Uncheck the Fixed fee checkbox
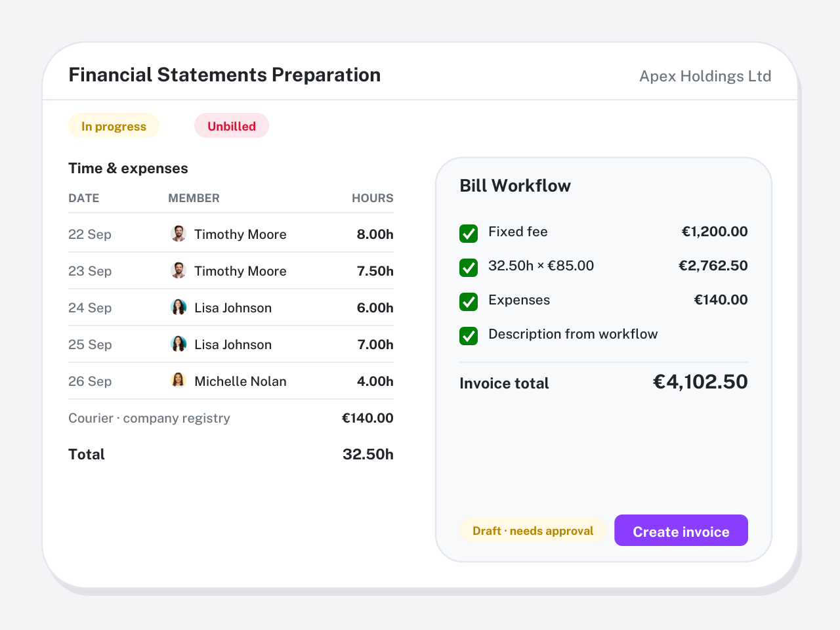 click(x=469, y=233)
